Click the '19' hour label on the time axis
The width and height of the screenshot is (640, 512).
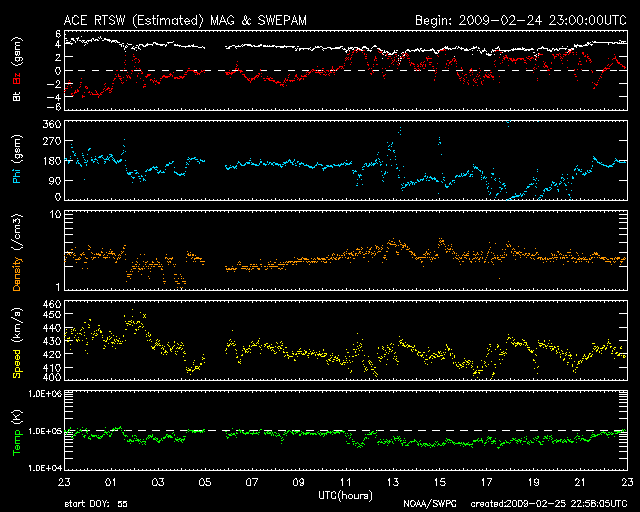click(x=533, y=483)
